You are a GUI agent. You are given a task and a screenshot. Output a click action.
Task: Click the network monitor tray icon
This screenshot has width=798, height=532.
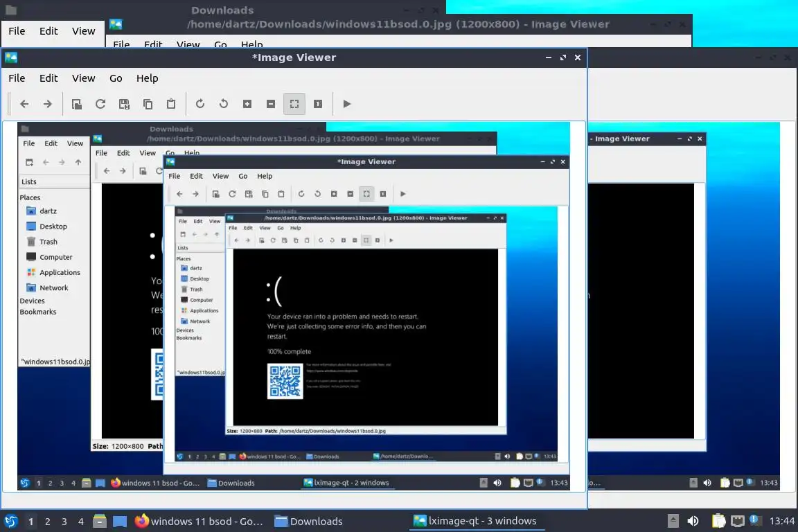[x=738, y=521]
